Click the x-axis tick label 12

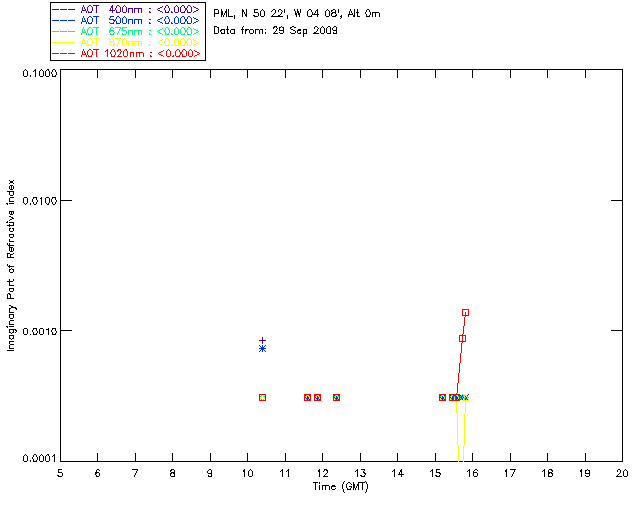point(322,473)
